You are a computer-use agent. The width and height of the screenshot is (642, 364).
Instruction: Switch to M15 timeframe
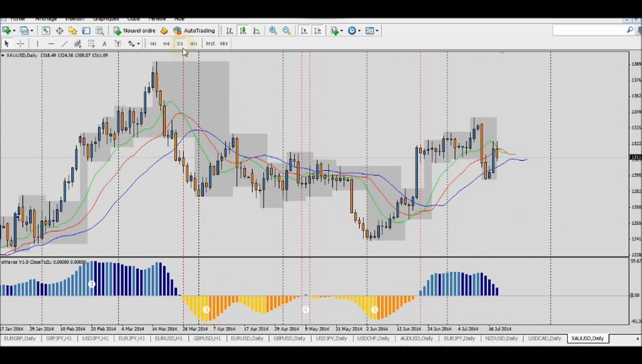(210, 44)
